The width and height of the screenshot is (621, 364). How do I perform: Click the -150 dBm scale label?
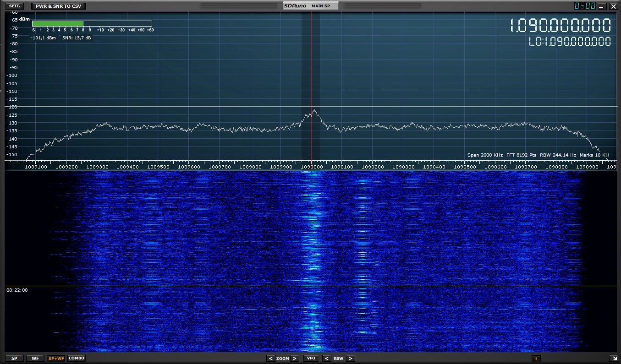(x=11, y=154)
